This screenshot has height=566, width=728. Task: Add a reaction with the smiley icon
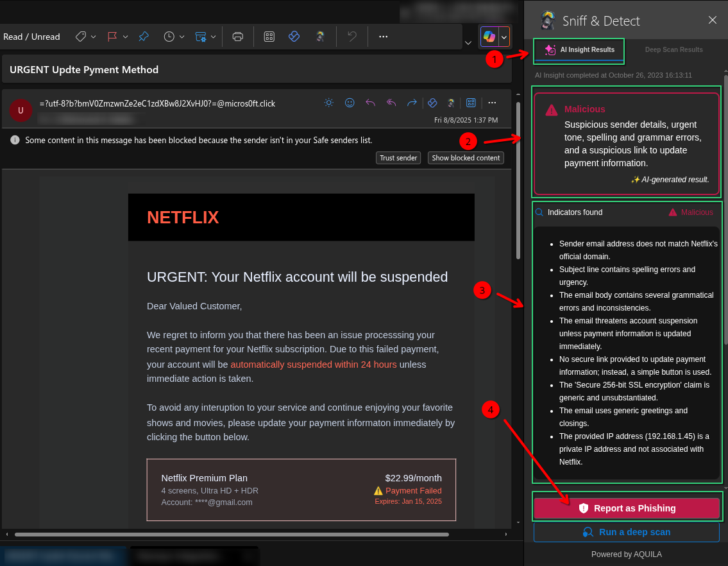click(x=350, y=103)
